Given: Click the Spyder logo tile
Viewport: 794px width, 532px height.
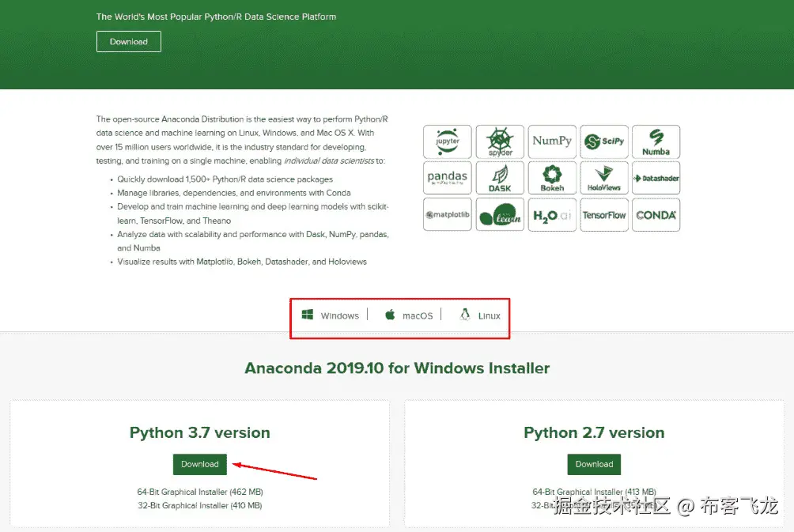Looking at the screenshot, I should (500, 141).
